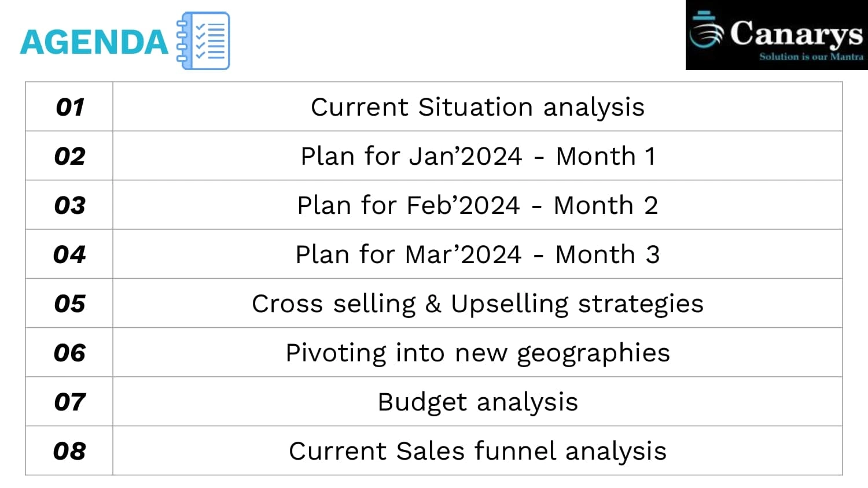Click the Canarys swirl logo emblem
Viewport: 868px width, 488px height.
[706, 31]
